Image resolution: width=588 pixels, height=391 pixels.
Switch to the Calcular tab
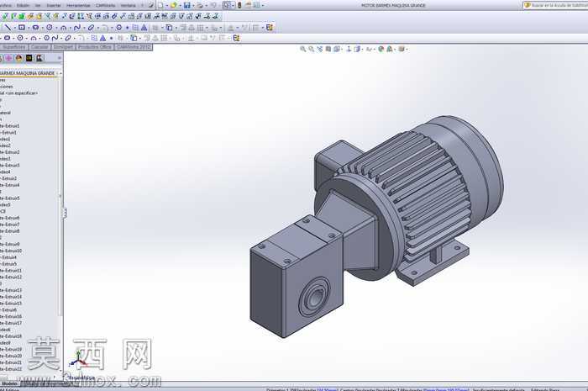[39, 47]
